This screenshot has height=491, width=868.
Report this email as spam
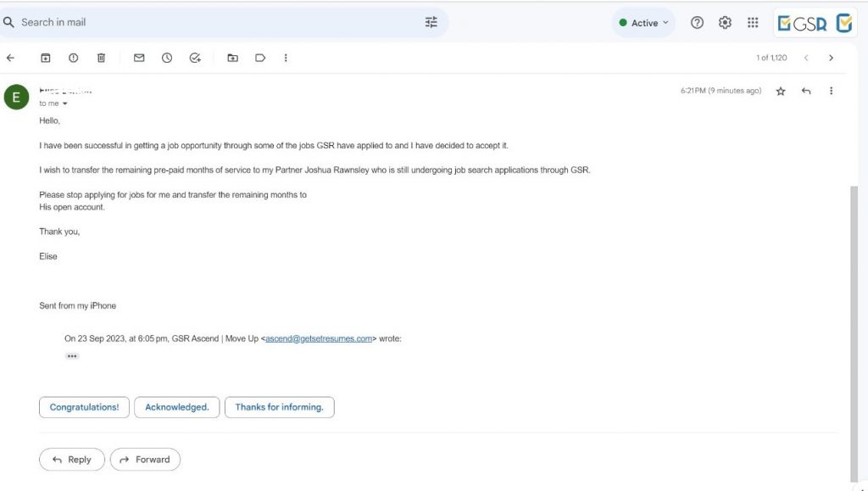pyautogui.click(x=74, y=58)
